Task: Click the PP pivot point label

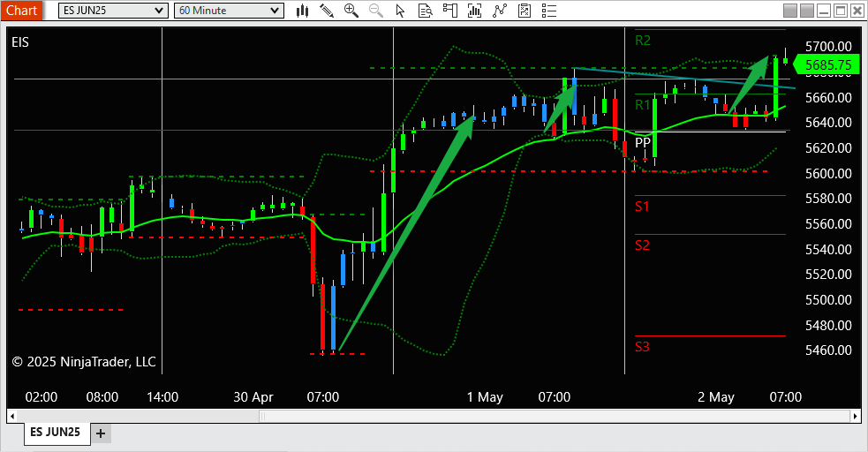Action: pyautogui.click(x=643, y=143)
